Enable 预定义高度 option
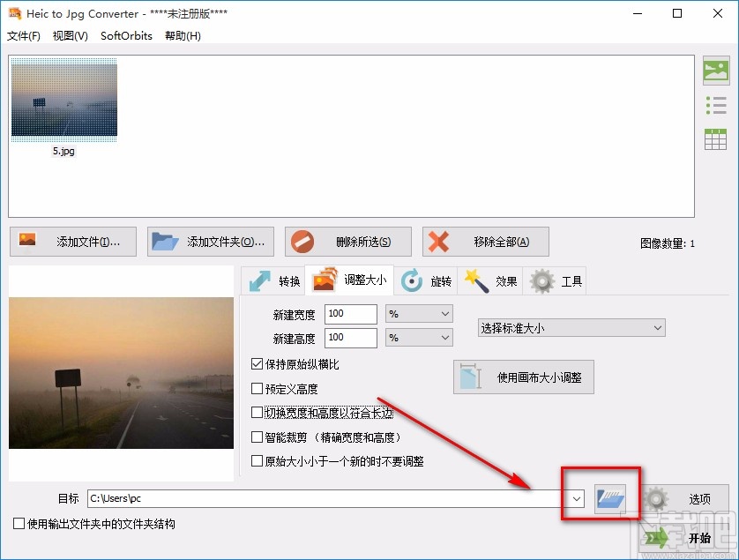 point(256,391)
